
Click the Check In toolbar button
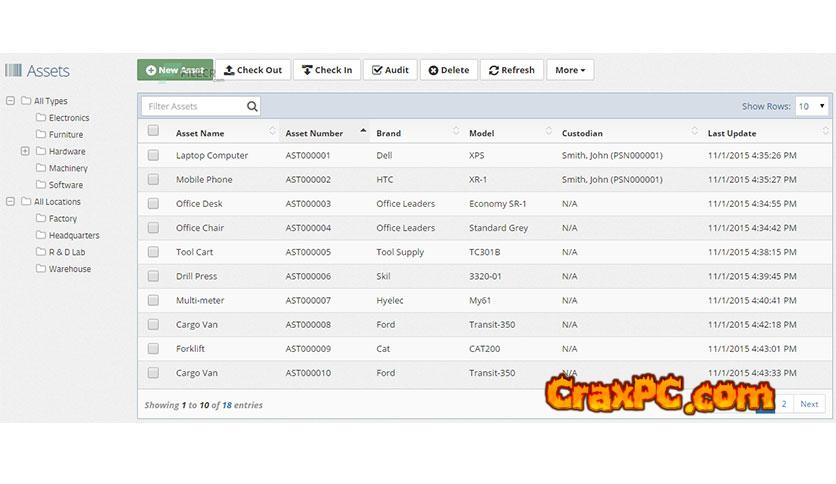pyautogui.click(x=327, y=70)
